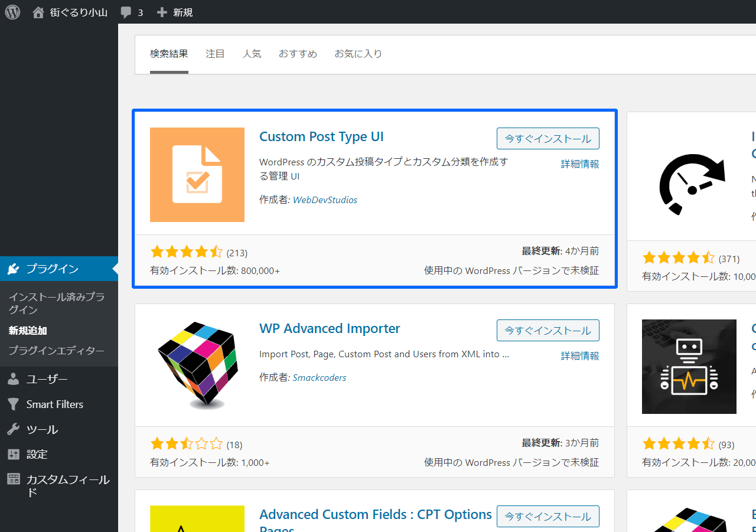This screenshot has height=532, width=756.
Task: Click the robot monitor plugin thumbnail
Action: click(x=689, y=367)
